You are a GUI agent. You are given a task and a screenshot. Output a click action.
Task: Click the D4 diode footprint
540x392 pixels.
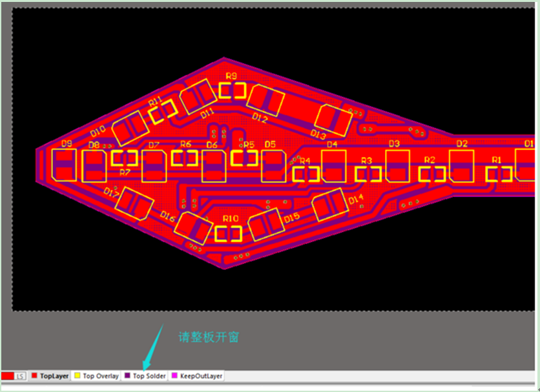point(334,165)
